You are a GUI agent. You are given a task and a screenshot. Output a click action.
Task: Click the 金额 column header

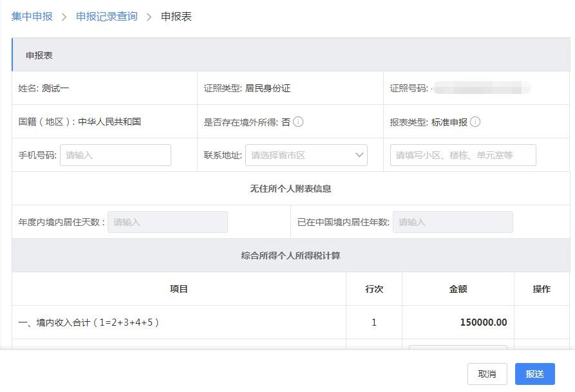[x=458, y=289]
